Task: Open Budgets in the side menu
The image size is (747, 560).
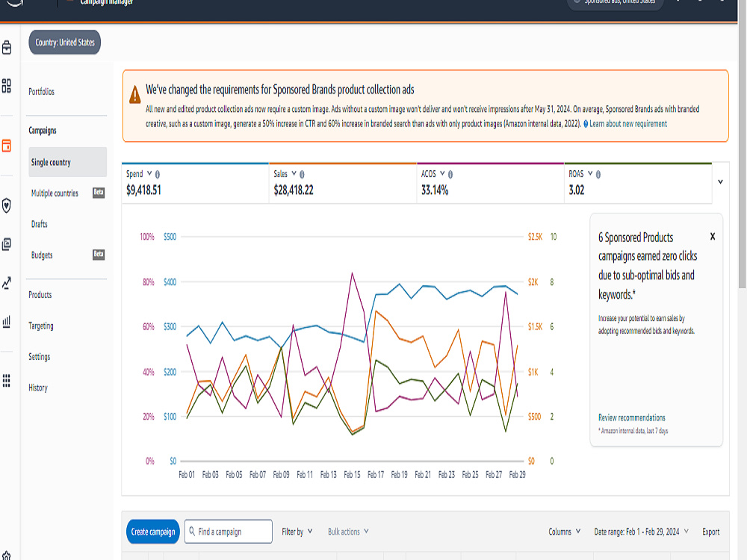Action: 42,255
